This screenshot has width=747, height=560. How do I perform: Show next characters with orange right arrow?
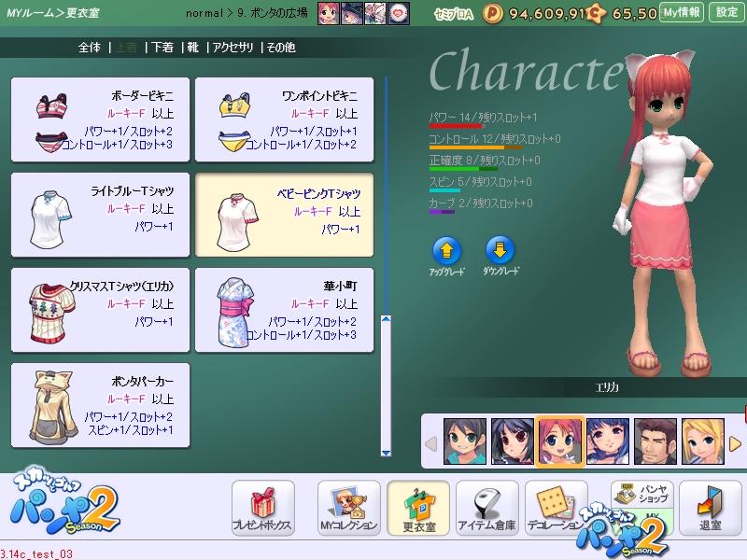coord(735,444)
